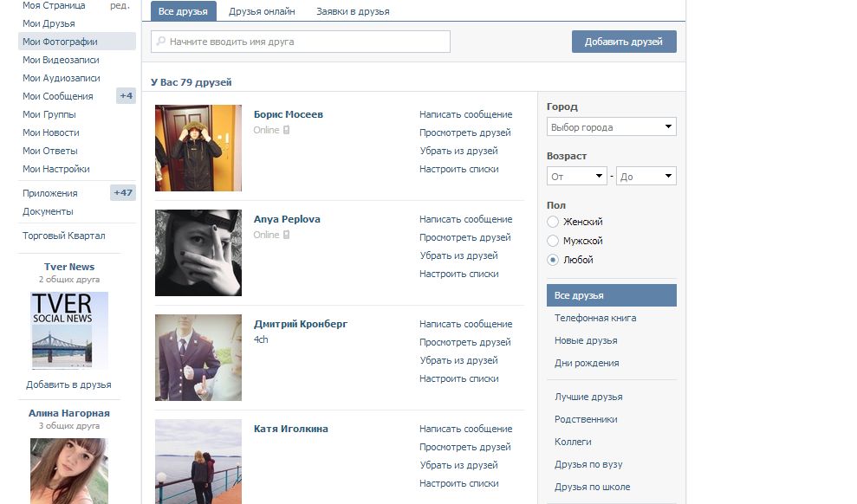Open the От minimum age dropdown
This screenshot has width=857, height=504.
tap(576, 177)
